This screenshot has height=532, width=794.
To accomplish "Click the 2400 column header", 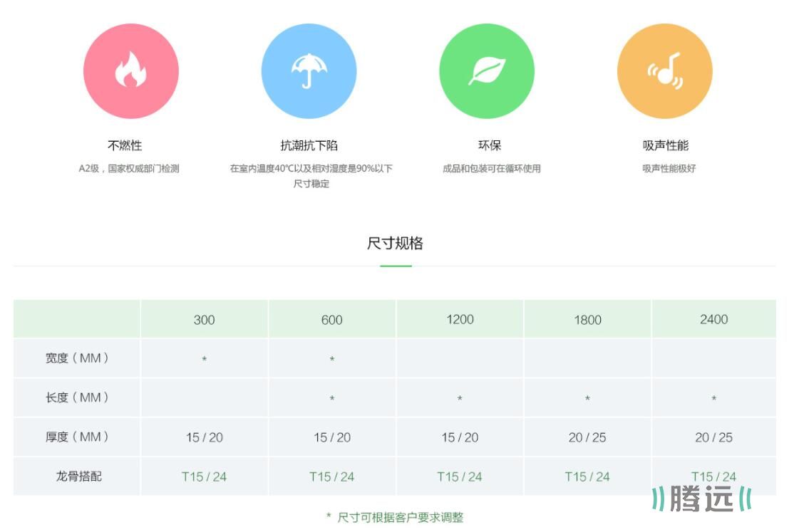I will point(713,320).
